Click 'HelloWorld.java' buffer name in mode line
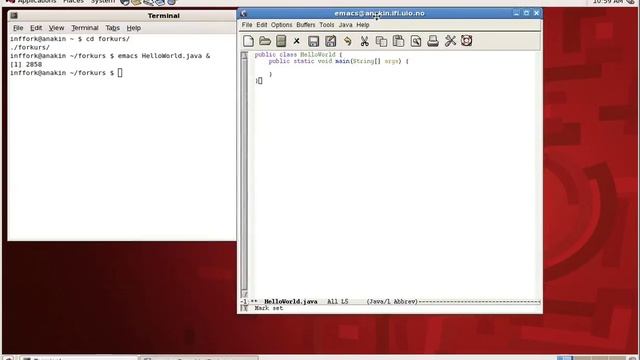Image resolution: width=640 pixels, height=360 pixels. tap(291, 302)
